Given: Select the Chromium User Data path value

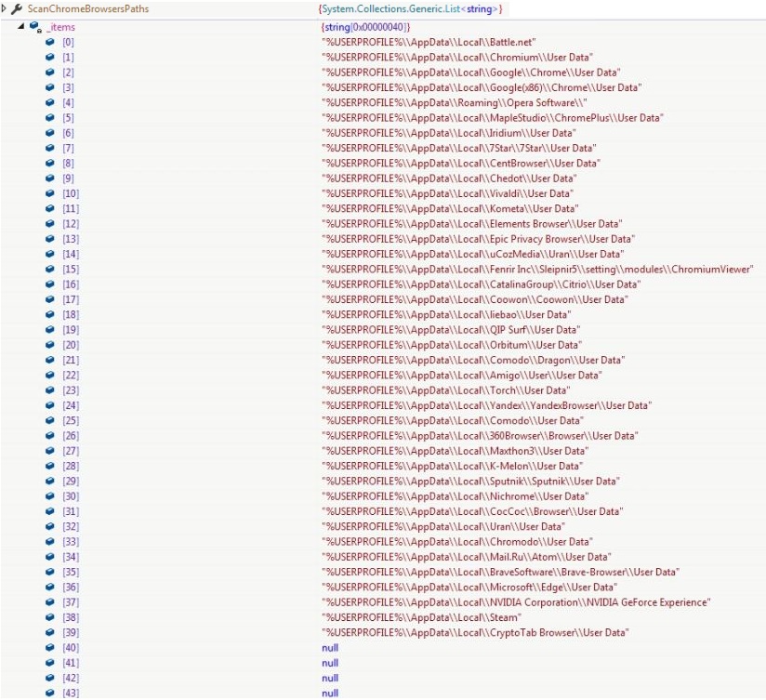Looking at the screenshot, I should 456,58.
